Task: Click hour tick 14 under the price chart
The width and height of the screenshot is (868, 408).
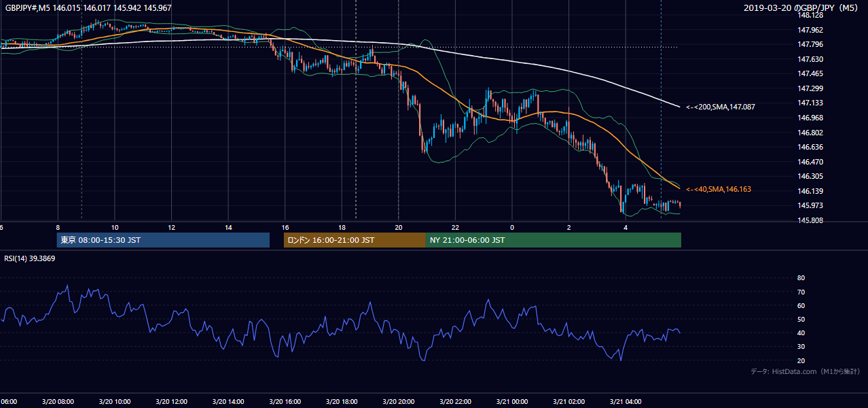Action: (228, 227)
